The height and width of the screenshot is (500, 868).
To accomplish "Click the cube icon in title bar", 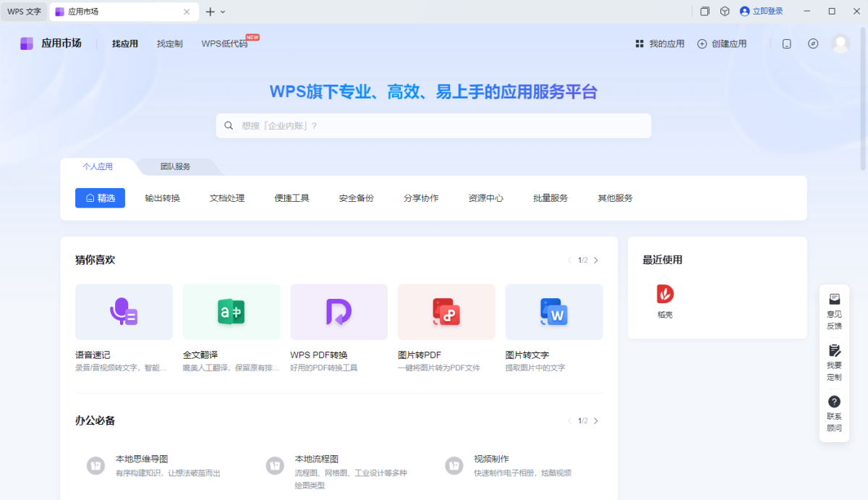I will tap(725, 11).
